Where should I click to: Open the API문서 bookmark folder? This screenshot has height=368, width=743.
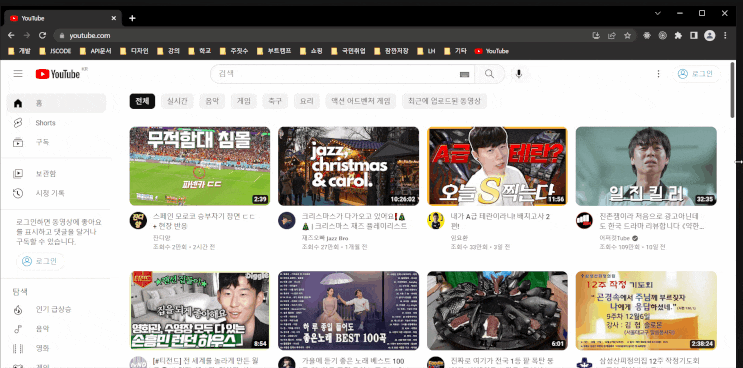pos(96,51)
